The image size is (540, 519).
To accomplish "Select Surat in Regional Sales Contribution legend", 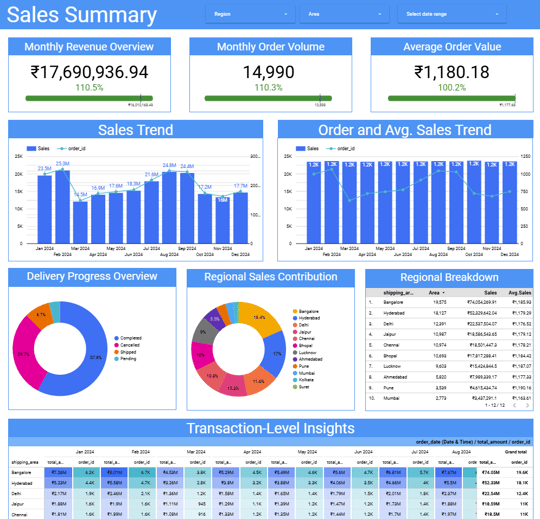I will coord(301,387).
